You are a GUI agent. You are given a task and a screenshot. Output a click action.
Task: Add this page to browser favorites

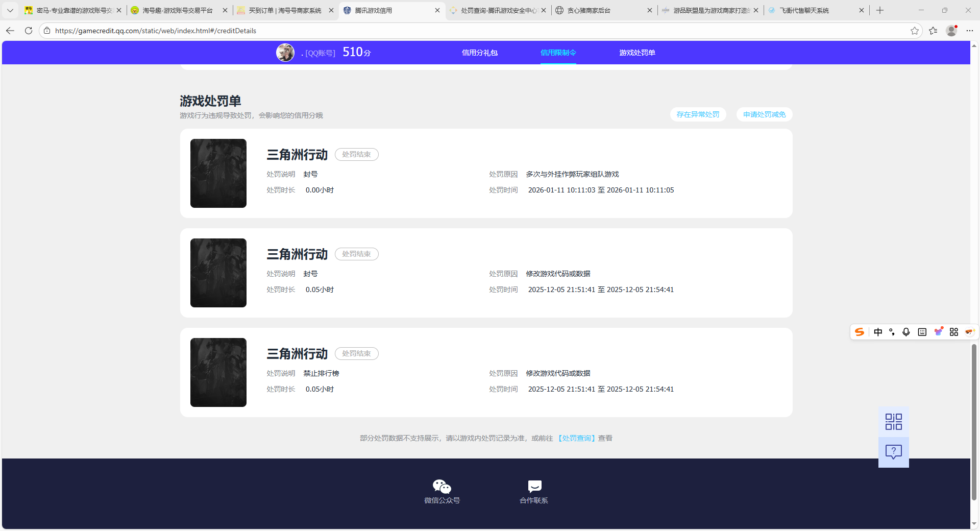click(914, 31)
